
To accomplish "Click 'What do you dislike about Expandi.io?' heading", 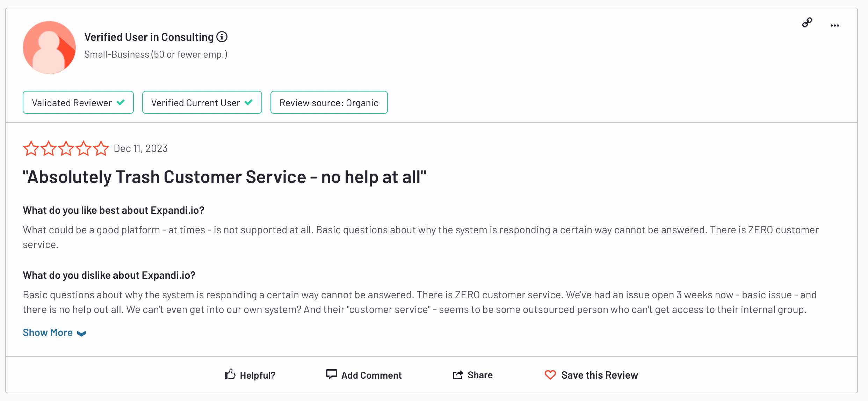I will (109, 275).
